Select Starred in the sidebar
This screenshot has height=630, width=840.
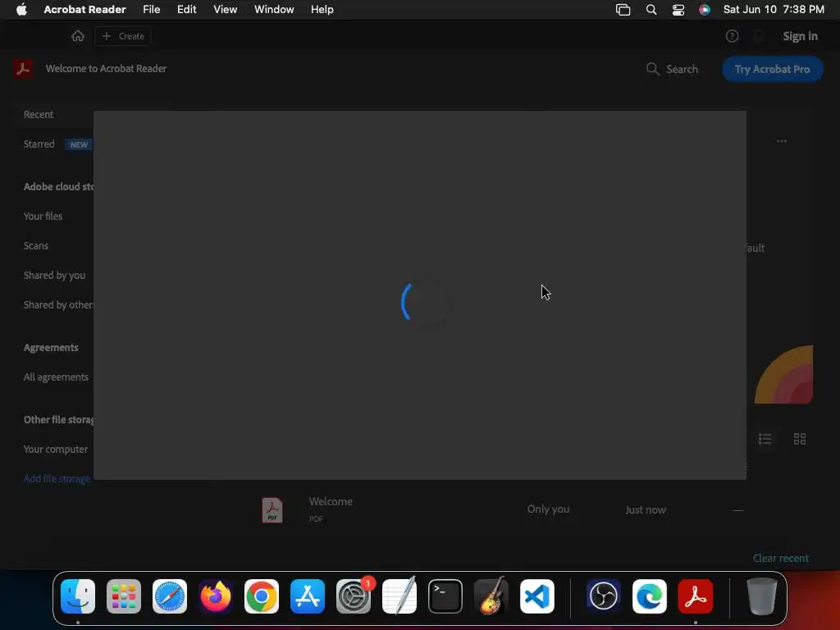(x=39, y=144)
